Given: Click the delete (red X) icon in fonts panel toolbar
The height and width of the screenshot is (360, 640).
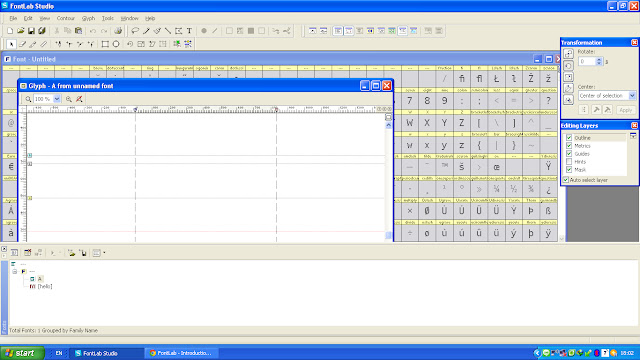Looking at the screenshot, I should click(27, 253).
